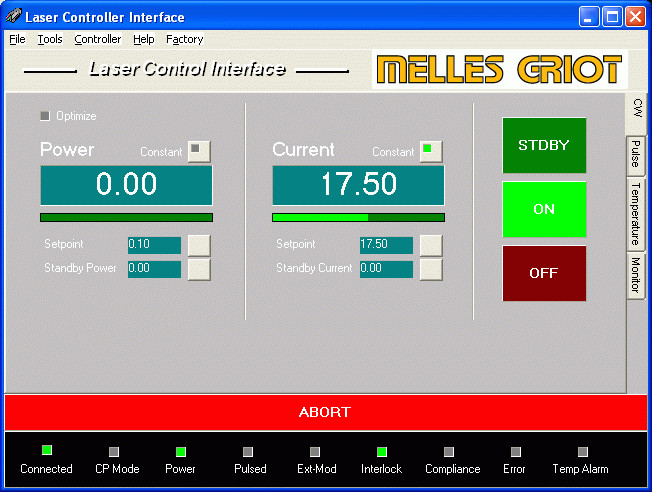
Task: Click the button beside Power Setpoint
Action: tap(199, 245)
